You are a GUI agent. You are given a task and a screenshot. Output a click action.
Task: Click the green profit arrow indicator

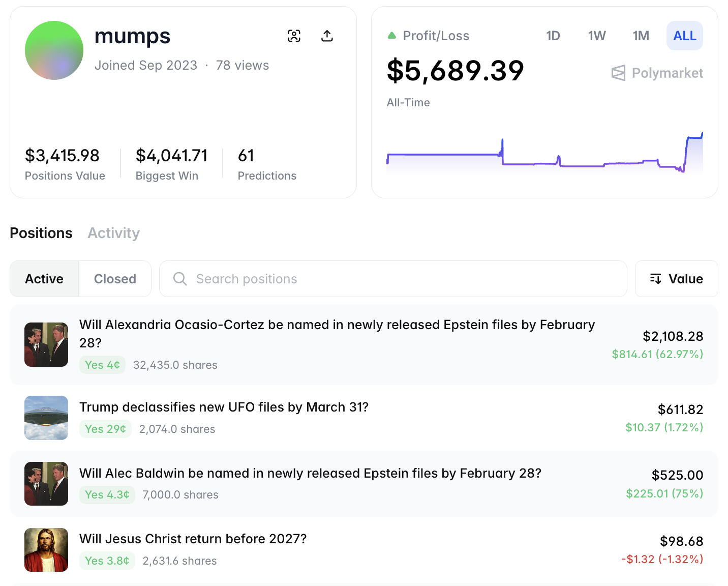[391, 35]
